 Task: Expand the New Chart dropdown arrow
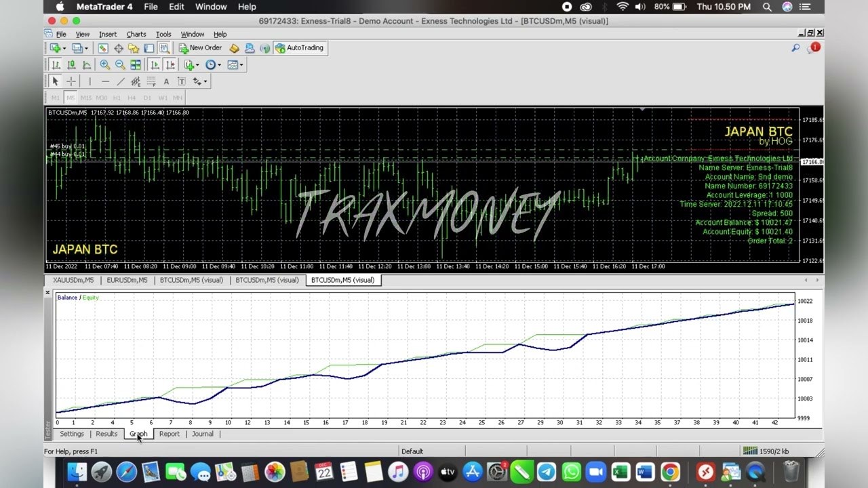coord(64,48)
